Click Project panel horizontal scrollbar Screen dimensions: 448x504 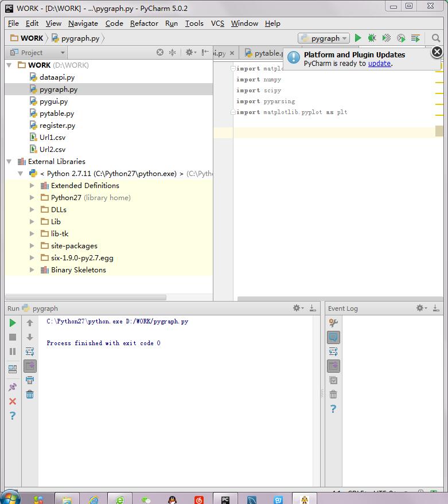(x=86, y=298)
